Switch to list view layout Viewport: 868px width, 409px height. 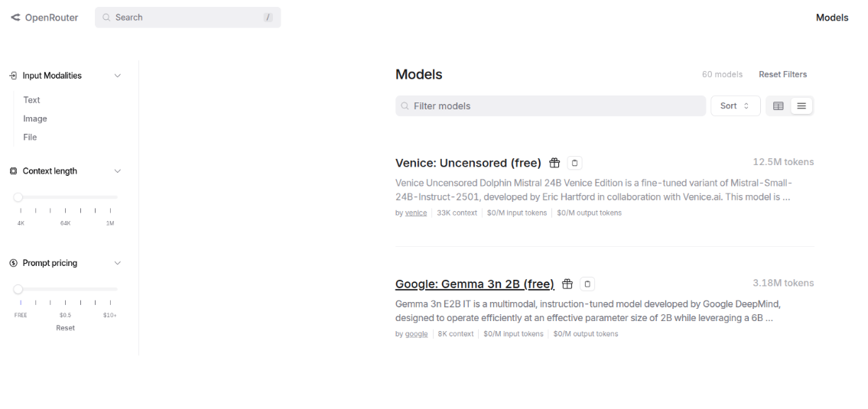pos(801,105)
